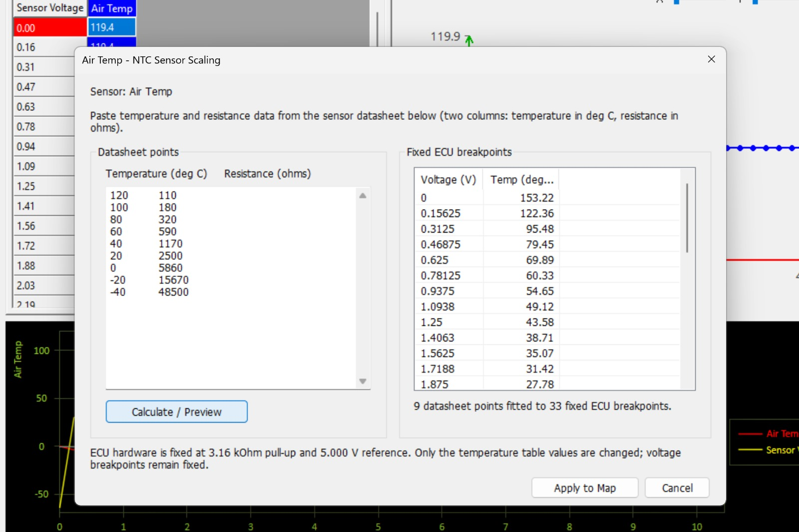Image resolution: width=799 pixels, height=532 pixels.
Task: Select breakpoint row with voltage 1.4063
Action: (x=547, y=337)
